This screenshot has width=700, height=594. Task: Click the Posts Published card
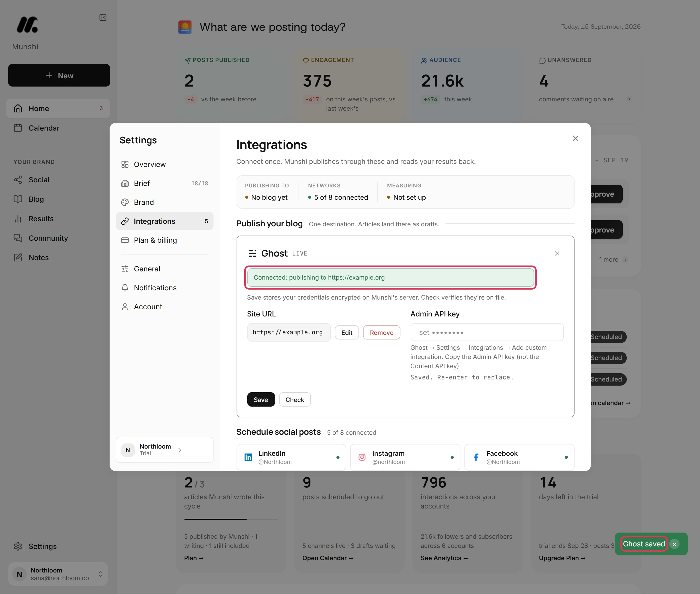click(x=231, y=86)
